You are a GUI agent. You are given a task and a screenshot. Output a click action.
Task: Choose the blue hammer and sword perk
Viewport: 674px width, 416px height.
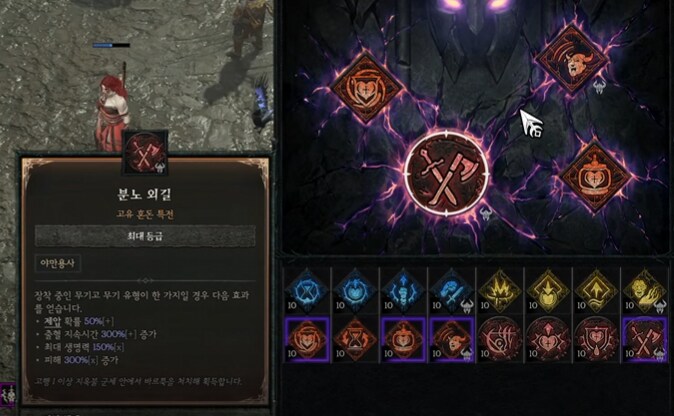click(452, 292)
